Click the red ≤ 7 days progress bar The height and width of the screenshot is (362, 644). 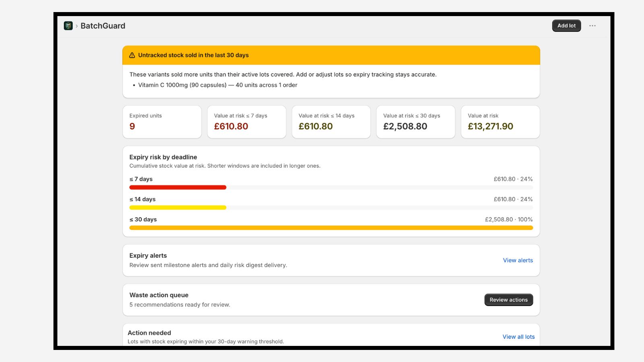[178, 187]
